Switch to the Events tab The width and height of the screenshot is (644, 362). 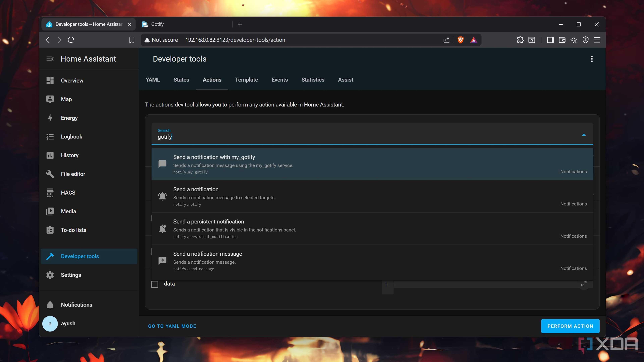point(280,80)
